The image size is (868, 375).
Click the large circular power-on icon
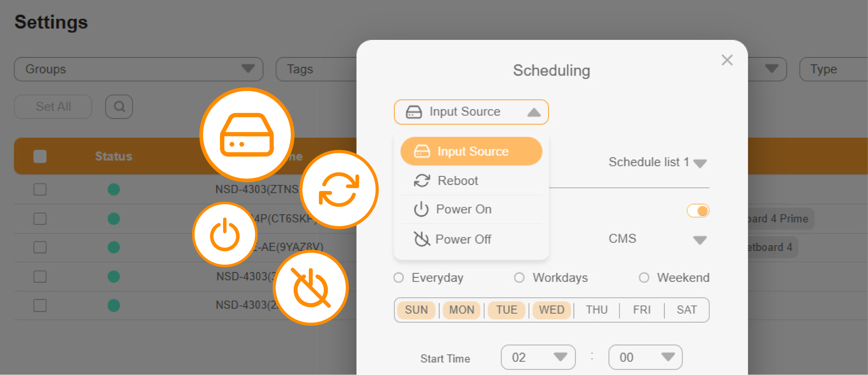[x=225, y=234]
